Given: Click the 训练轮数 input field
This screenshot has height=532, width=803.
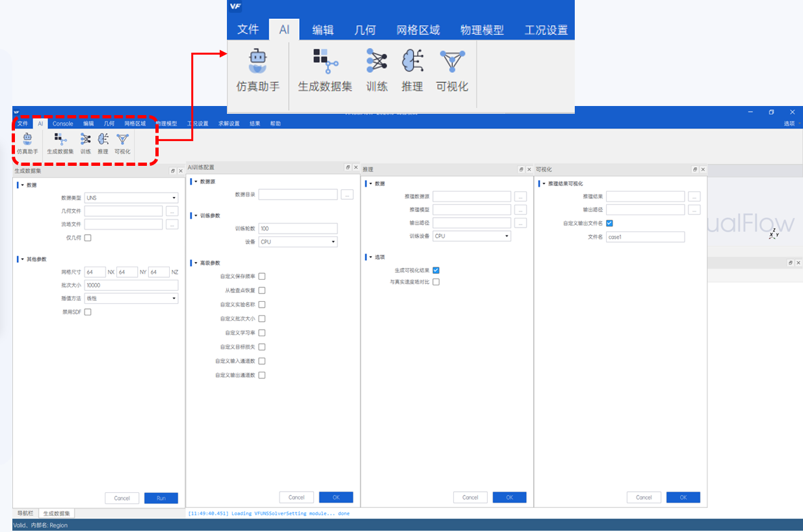Looking at the screenshot, I should tap(298, 228).
